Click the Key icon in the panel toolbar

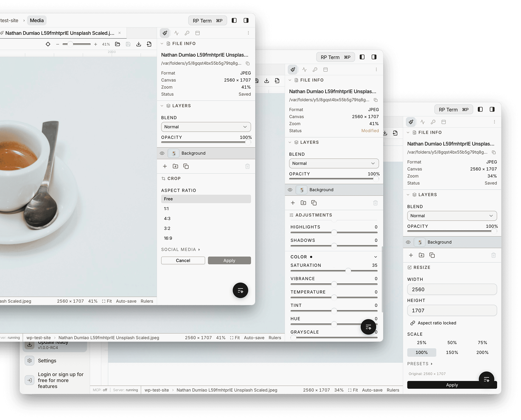click(x=187, y=33)
